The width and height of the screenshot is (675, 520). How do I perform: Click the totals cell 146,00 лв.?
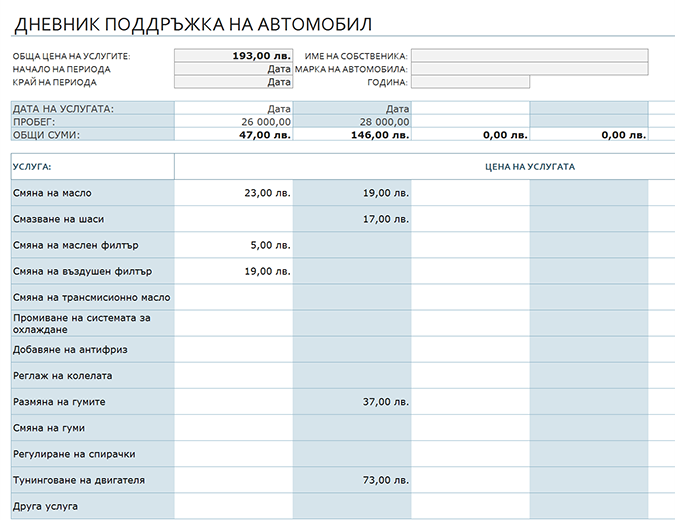point(352,135)
